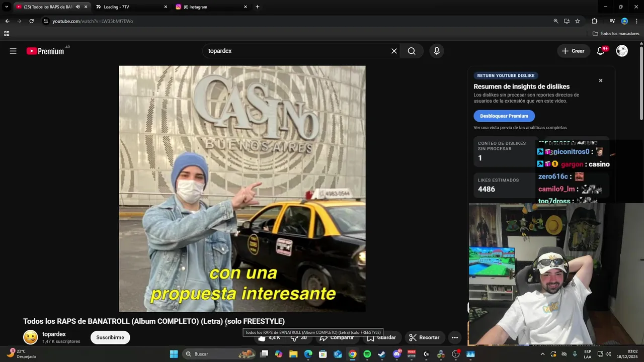Image resolution: width=644 pixels, height=362 pixels.
Task: Open weather widget 22°C Despejado
Action: coord(21,354)
